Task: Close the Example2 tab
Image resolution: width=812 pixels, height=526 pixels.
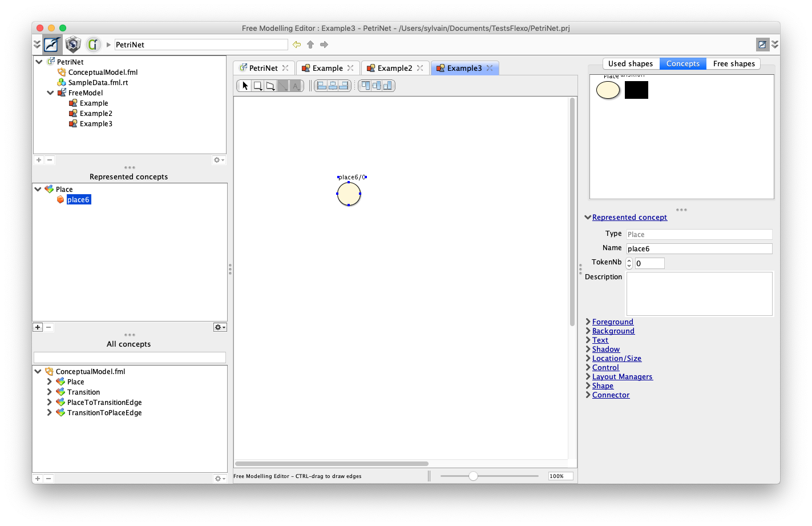Action: tap(420, 68)
